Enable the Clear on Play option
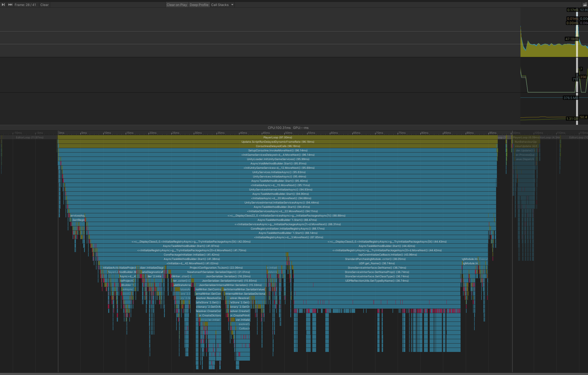588x375 pixels. [x=177, y=5]
